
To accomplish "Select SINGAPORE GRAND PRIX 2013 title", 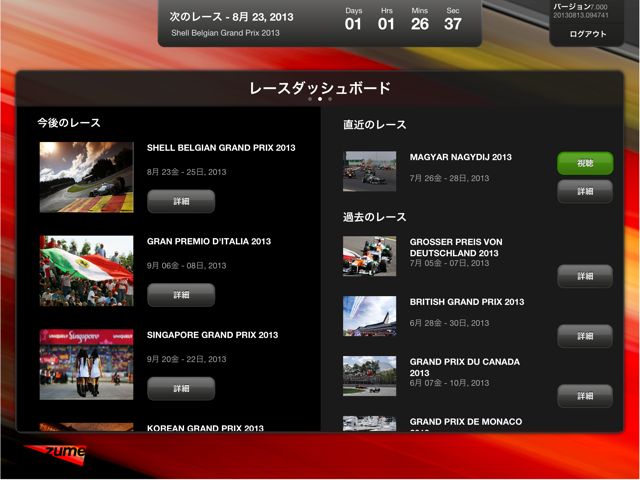I will point(212,335).
